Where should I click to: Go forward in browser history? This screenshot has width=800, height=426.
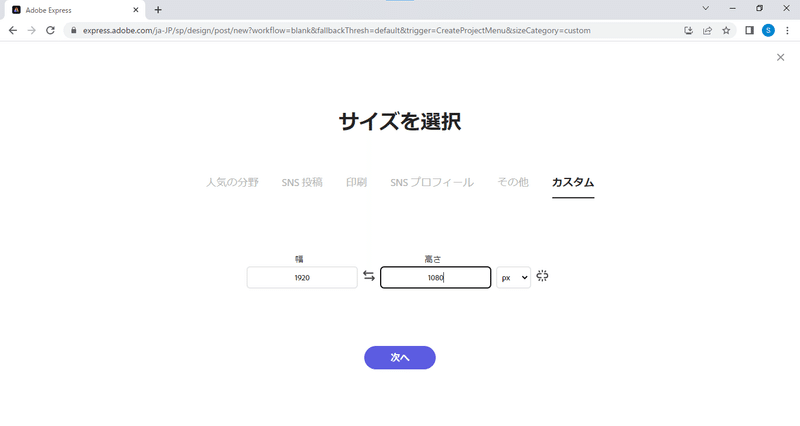point(32,31)
